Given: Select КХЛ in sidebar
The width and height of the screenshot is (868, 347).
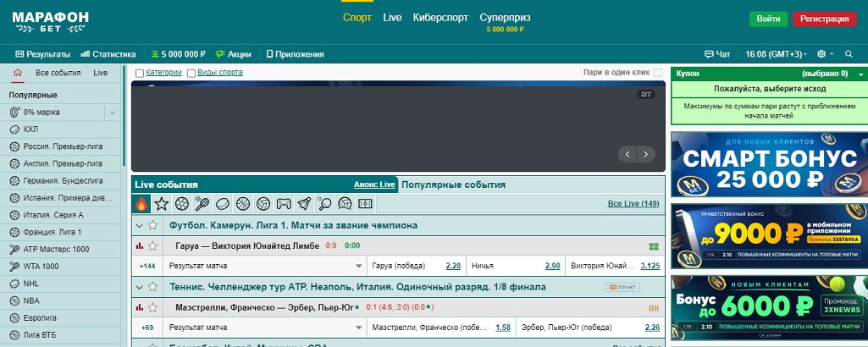Looking at the screenshot, I should tap(60, 129).
